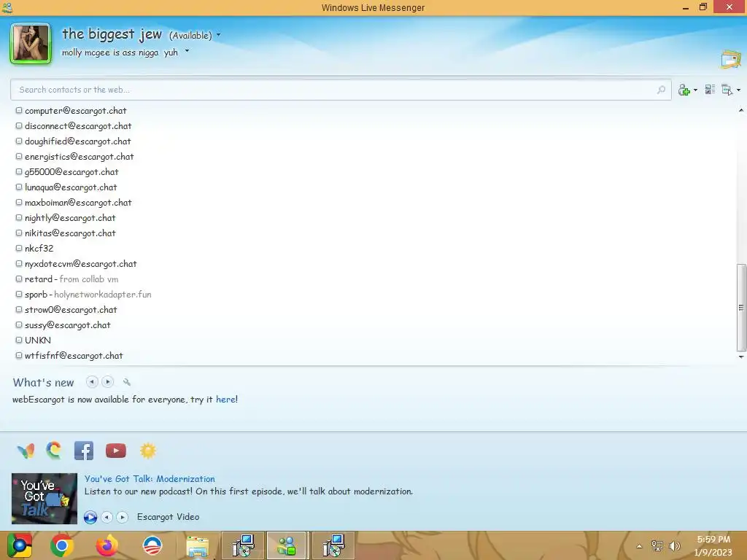Click the swirl icon beside MSN butterfly
The width and height of the screenshot is (747, 560).
(54, 450)
